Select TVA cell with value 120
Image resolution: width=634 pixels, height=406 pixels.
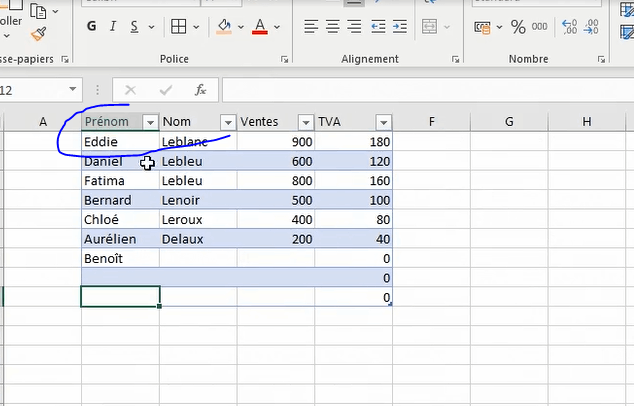point(353,161)
